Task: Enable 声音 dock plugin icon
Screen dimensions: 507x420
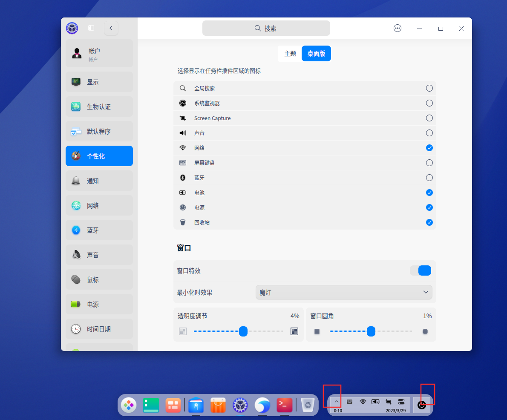Action: [429, 133]
